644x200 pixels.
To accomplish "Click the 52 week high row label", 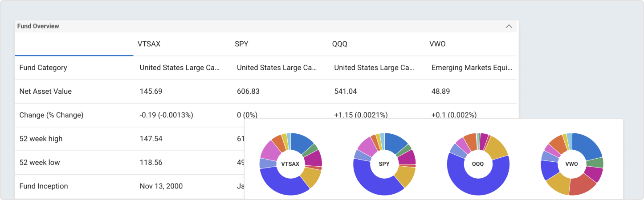I will coord(41,139).
